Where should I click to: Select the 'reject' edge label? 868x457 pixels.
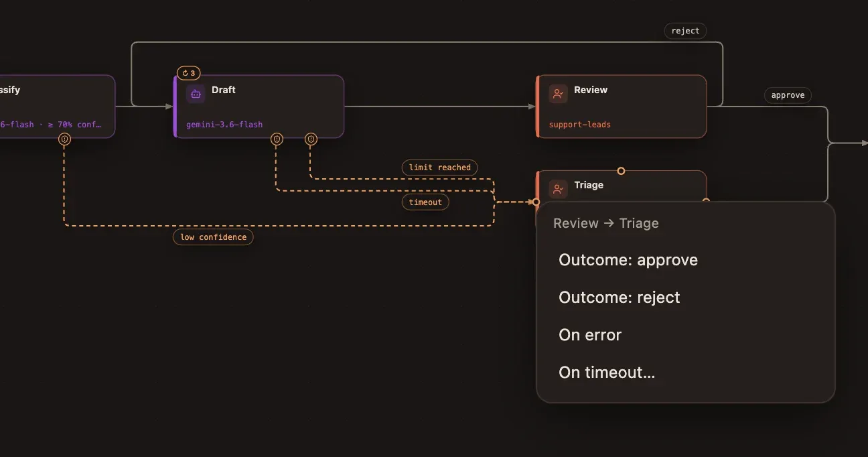(685, 31)
